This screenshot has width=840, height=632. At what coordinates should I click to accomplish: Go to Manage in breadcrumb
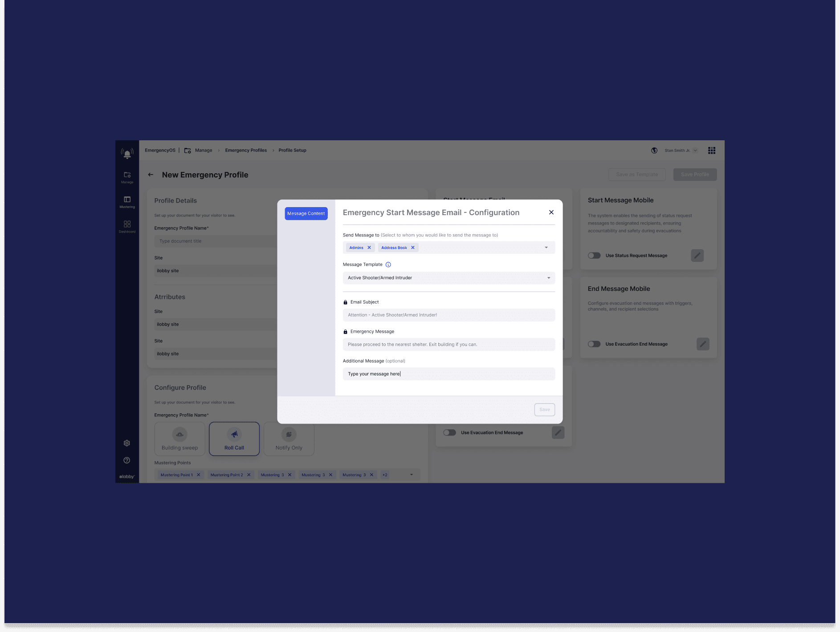204,151
